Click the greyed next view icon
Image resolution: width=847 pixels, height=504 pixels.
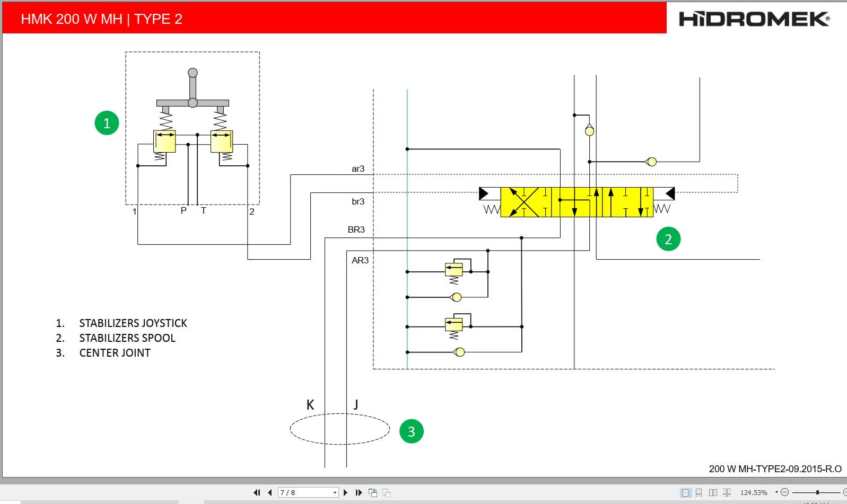coord(387,492)
